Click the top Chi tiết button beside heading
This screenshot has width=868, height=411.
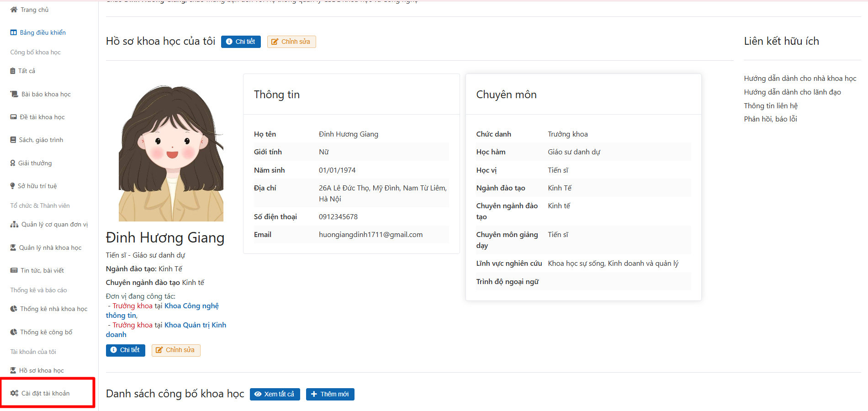click(x=241, y=42)
